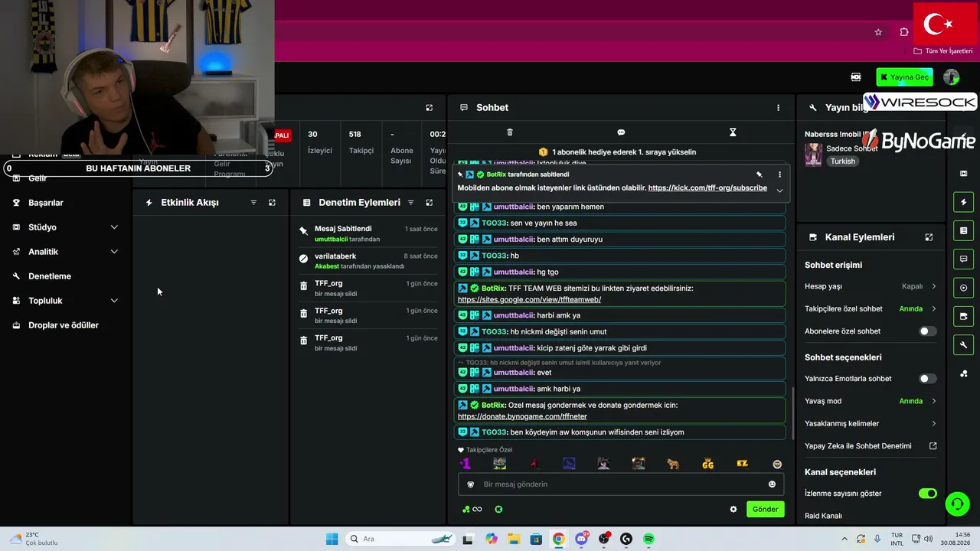Open the emoji picker in the message box
The height and width of the screenshot is (551, 980).
coord(772,484)
